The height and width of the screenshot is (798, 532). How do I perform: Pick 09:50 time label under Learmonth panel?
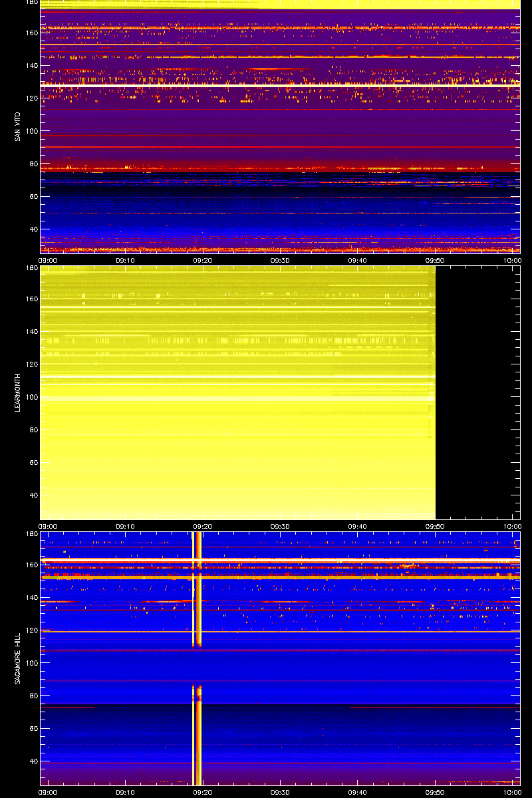pyautogui.click(x=435, y=526)
